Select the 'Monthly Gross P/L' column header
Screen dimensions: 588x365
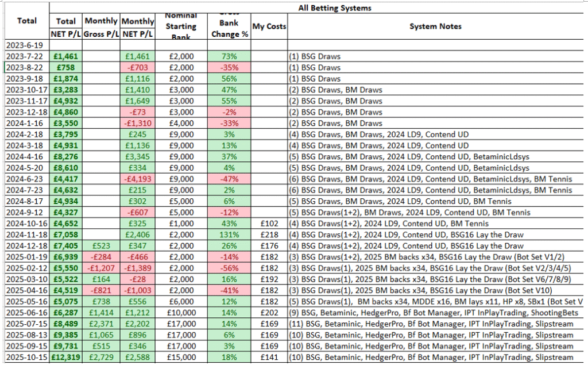point(101,26)
